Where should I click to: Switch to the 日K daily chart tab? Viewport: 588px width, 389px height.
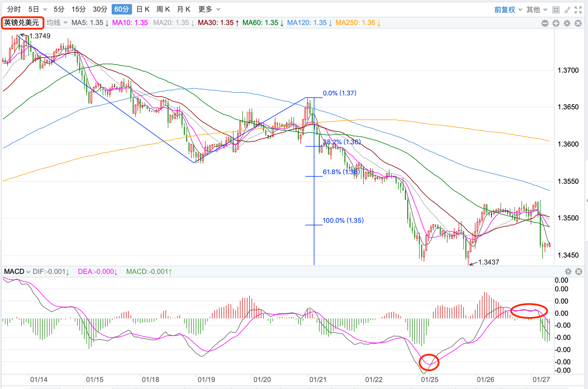(143, 10)
